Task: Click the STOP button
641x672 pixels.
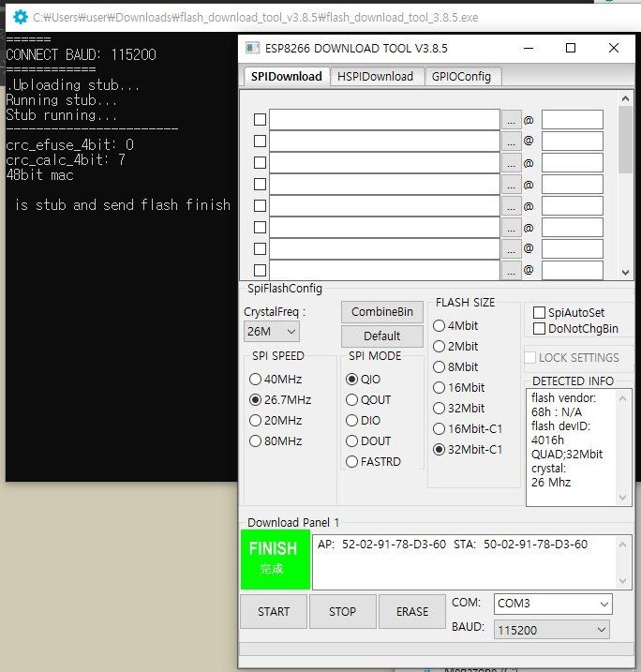Action: coord(343,612)
